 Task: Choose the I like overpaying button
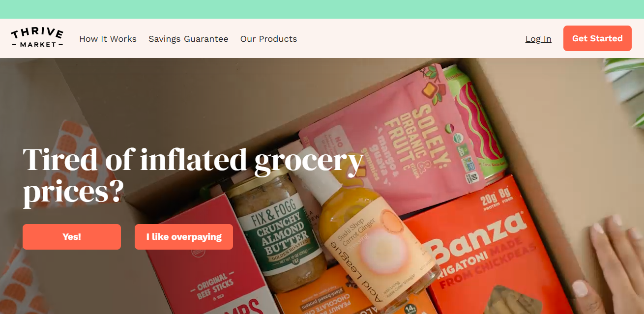click(x=184, y=237)
